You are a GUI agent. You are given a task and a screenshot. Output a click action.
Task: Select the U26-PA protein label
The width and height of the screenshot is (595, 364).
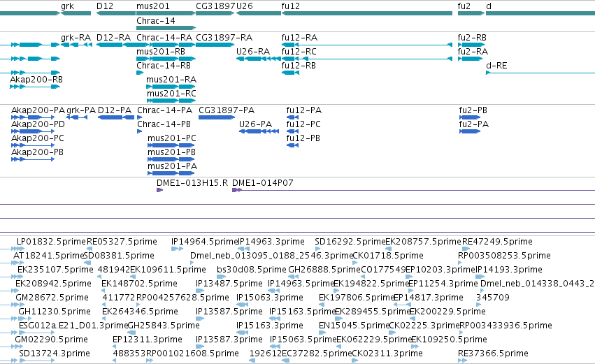[x=255, y=124]
